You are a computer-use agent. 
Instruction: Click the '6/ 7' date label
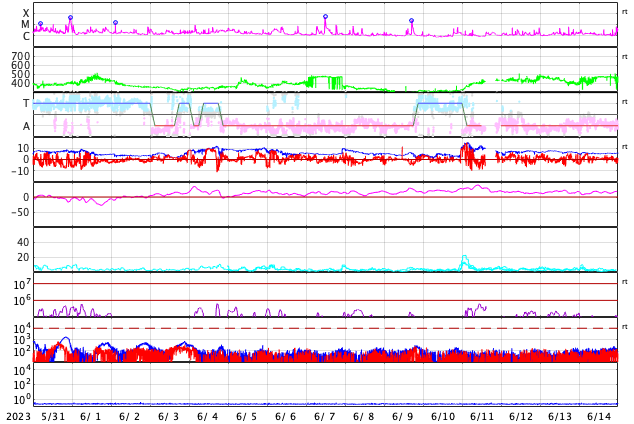pyautogui.click(x=324, y=417)
